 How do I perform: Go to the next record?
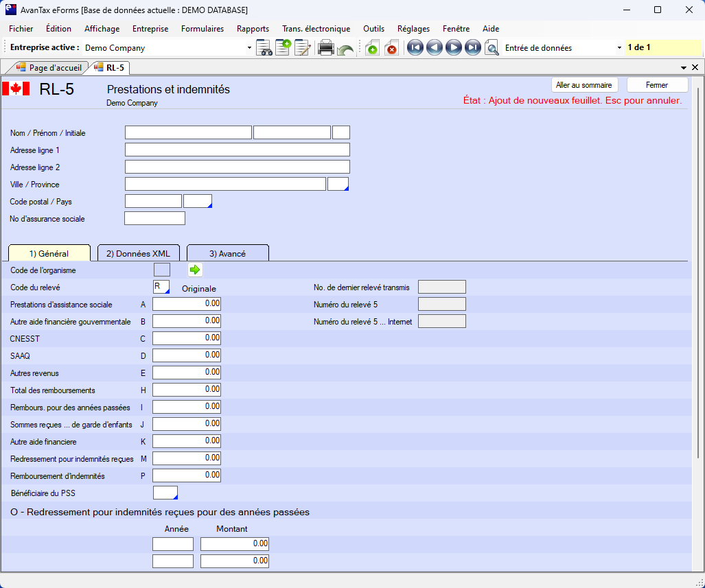point(454,47)
